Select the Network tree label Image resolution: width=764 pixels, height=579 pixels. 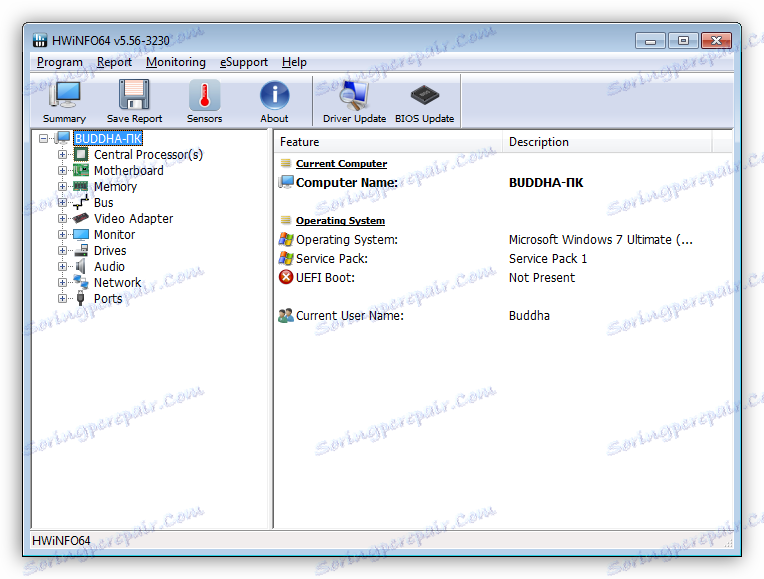[x=117, y=283]
